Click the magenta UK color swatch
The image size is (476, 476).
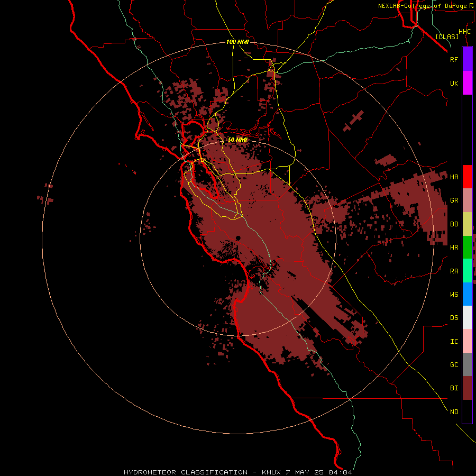467,83
